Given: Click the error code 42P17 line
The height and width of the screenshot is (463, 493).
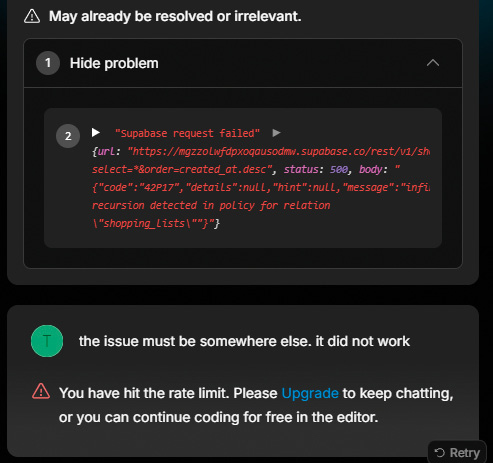Looking at the screenshot, I should tap(261, 187).
